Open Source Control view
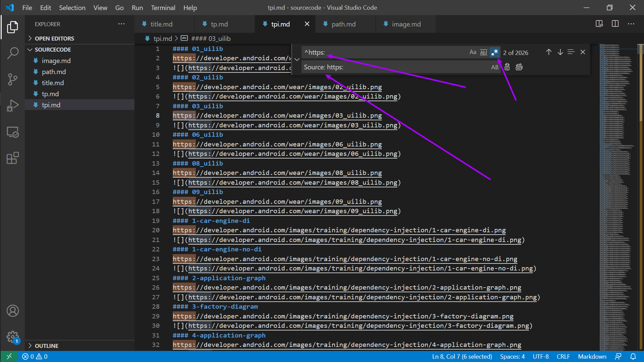 coord(12,79)
